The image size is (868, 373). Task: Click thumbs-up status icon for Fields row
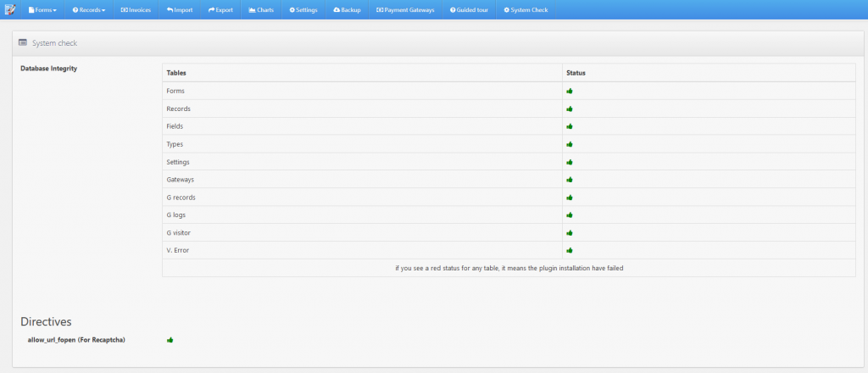pos(570,126)
